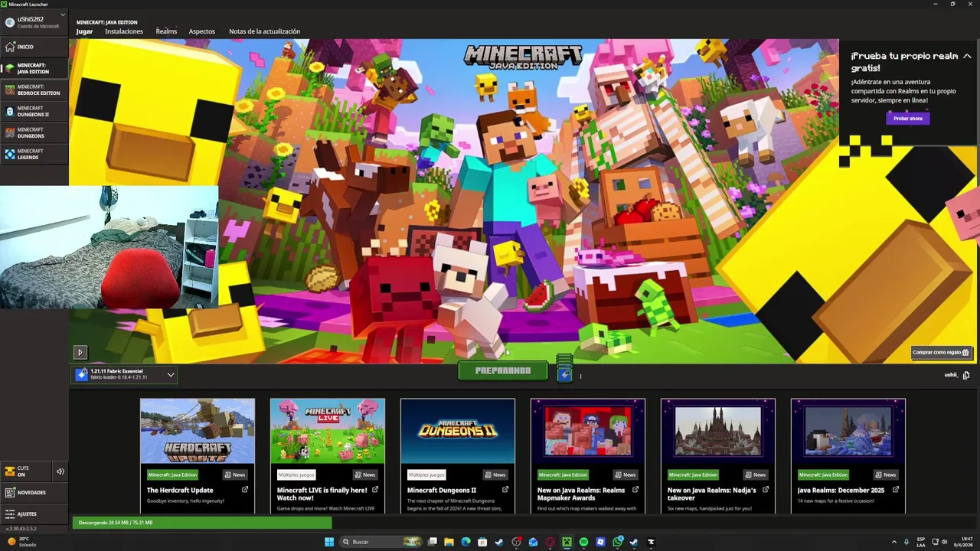Open external link for Java Realms: December 2025
The height and width of the screenshot is (551, 980).
(x=896, y=490)
